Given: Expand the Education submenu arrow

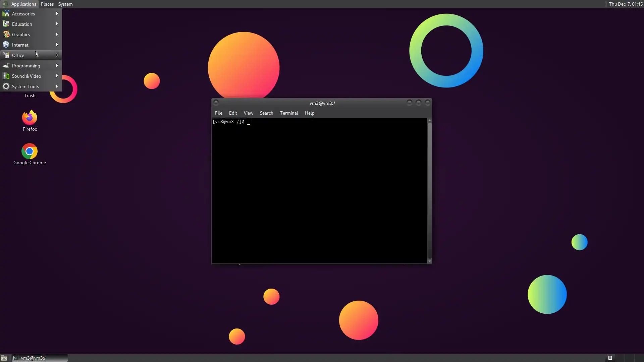Looking at the screenshot, I should point(57,24).
